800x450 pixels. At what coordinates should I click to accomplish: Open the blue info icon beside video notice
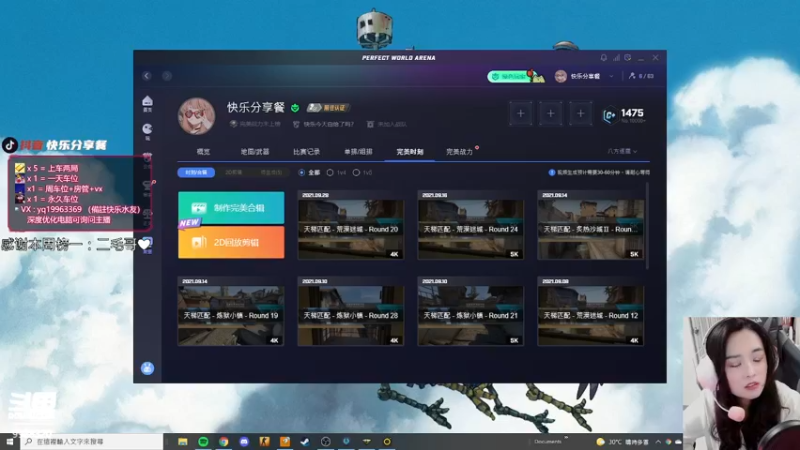point(552,172)
